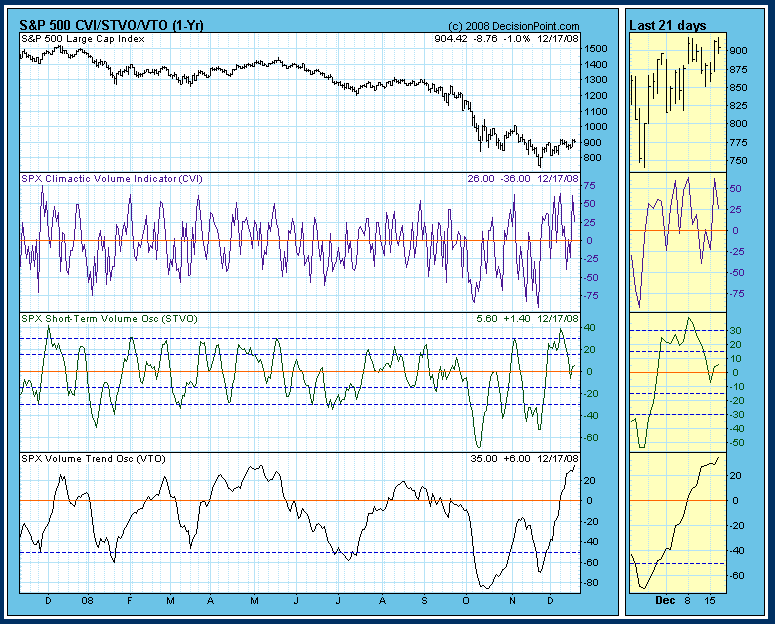The image size is (775, 624).
Task: Click the '1400' price axis label
Action: pyautogui.click(x=595, y=64)
